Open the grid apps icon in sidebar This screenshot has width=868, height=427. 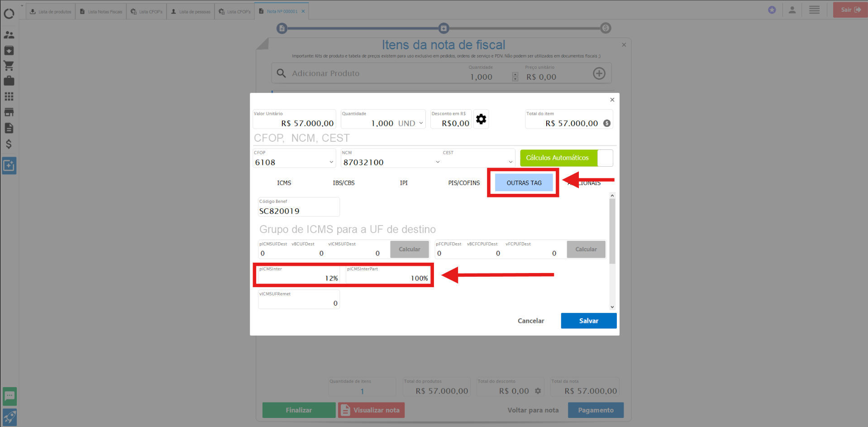tap(9, 96)
